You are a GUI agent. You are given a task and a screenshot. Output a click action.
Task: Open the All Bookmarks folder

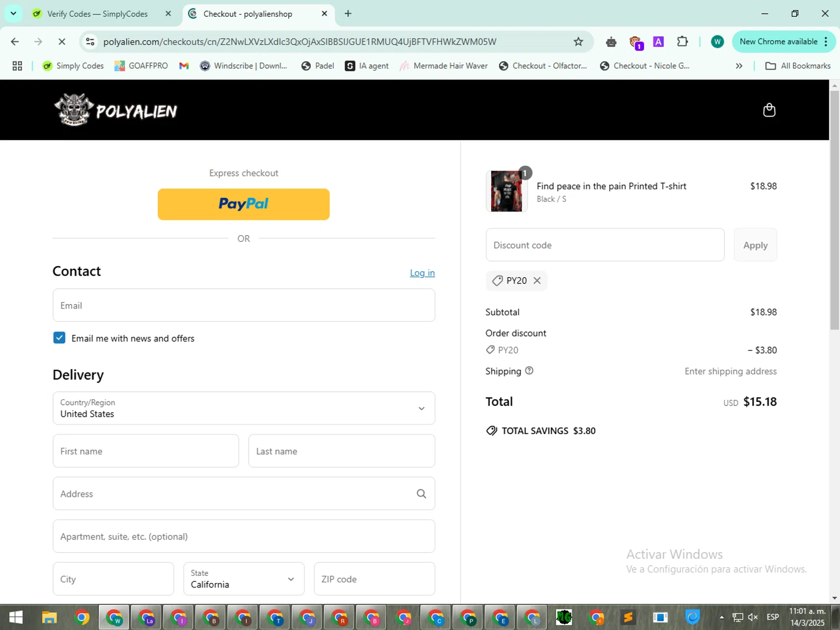click(798, 66)
